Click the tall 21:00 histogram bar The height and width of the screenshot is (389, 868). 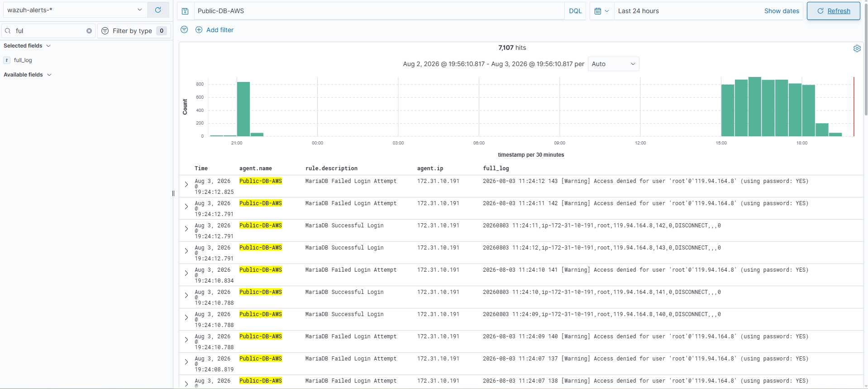point(243,109)
